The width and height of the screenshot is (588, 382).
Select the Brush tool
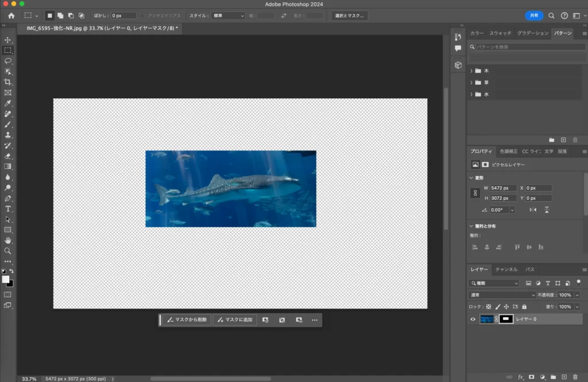(8, 124)
